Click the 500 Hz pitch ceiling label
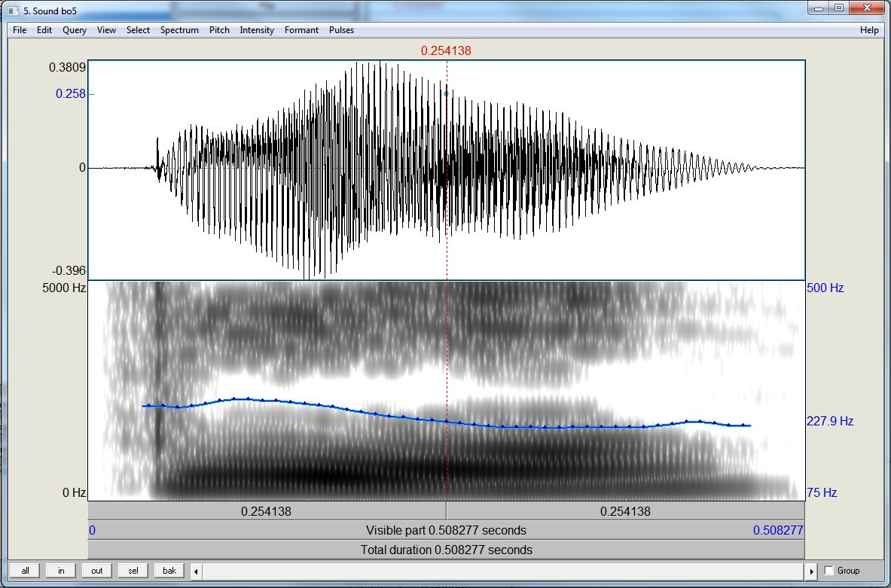891x588 pixels. coord(825,288)
